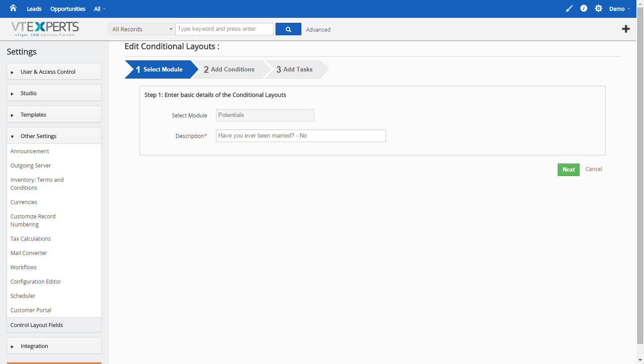
Task: Open Inventory: Terms and Conditions
Action: 37,184
